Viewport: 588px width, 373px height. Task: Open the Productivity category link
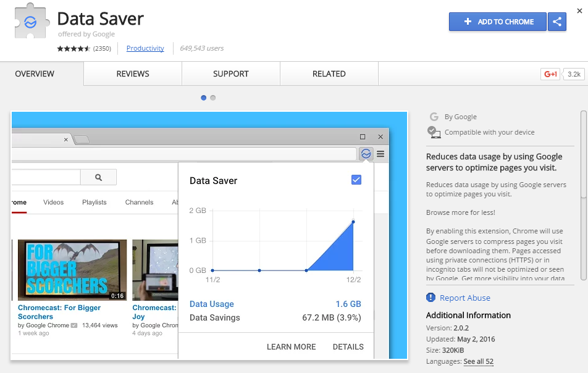(145, 48)
